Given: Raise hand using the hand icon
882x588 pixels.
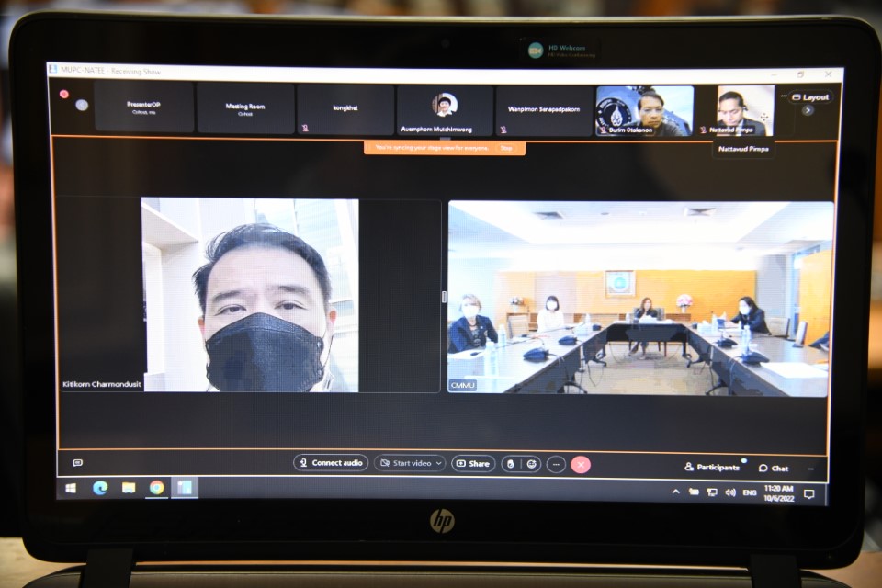Looking at the screenshot, I should (512, 464).
